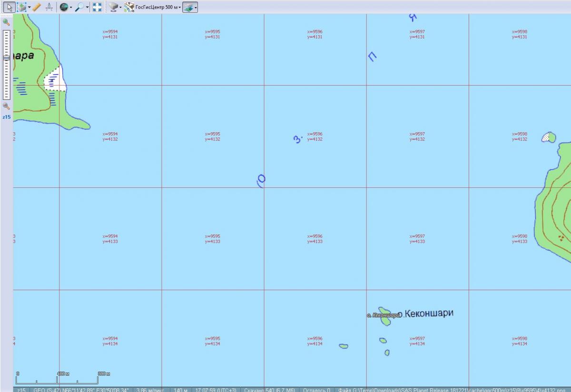Expand the search magnifier dropdown arrow
Image resolution: width=571 pixels, height=392 pixels.
pyautogui.click(x=88, y=7)
